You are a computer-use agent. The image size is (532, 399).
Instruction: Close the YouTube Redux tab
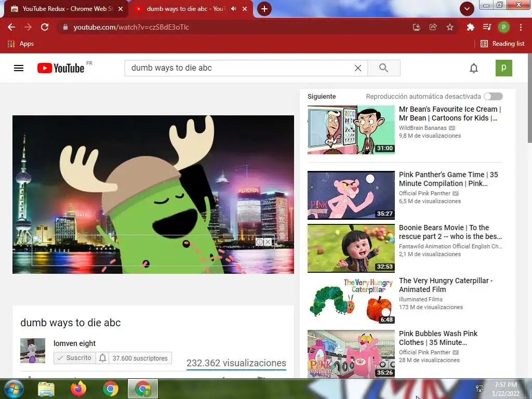coord(121,9)
